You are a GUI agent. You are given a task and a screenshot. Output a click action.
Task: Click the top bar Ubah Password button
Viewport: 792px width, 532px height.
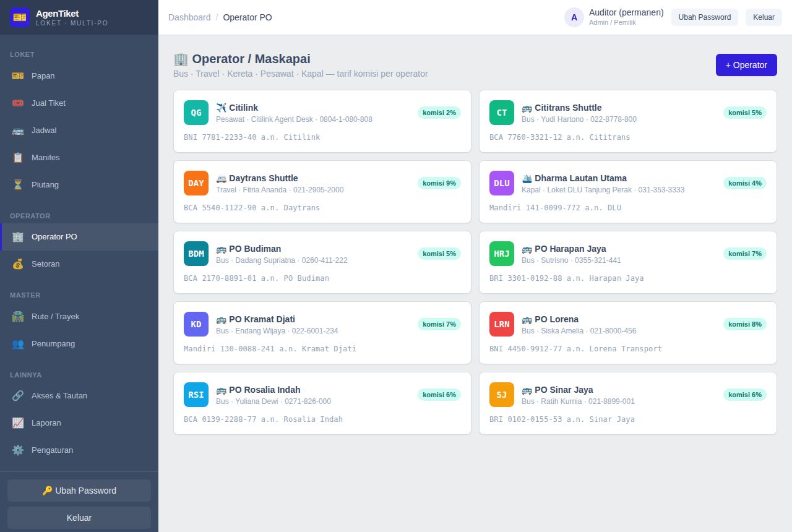tap(705, 17)
